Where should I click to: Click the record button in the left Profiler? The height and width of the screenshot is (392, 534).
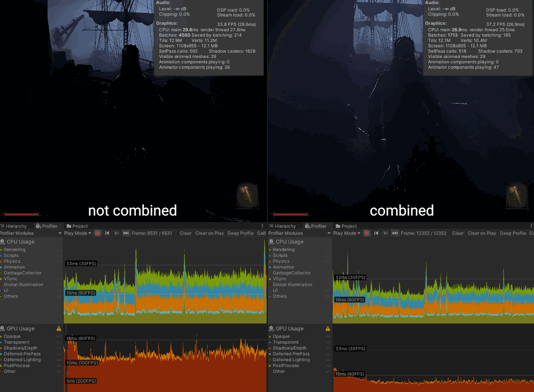[97, 233]
